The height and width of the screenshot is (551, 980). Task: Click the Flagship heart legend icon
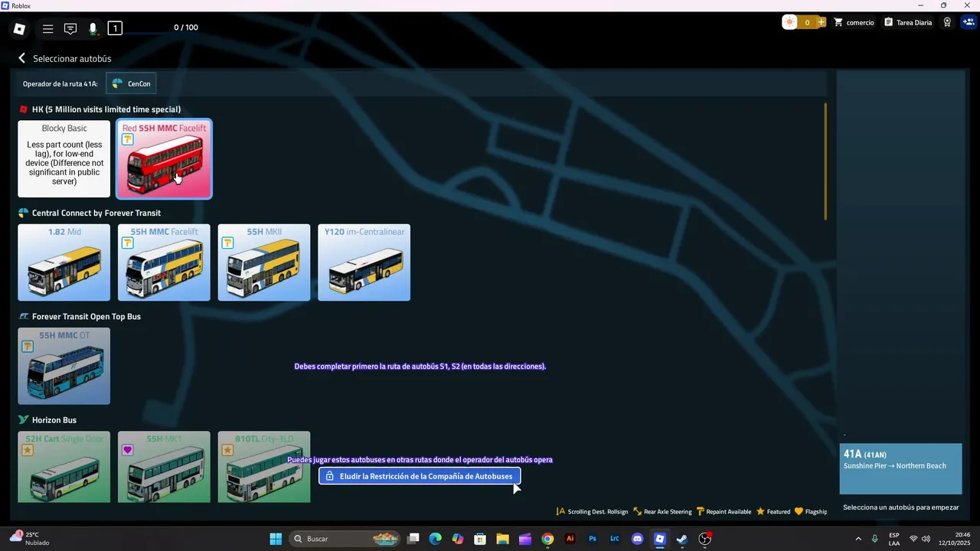pyautogui.click(x=799, y=511)
